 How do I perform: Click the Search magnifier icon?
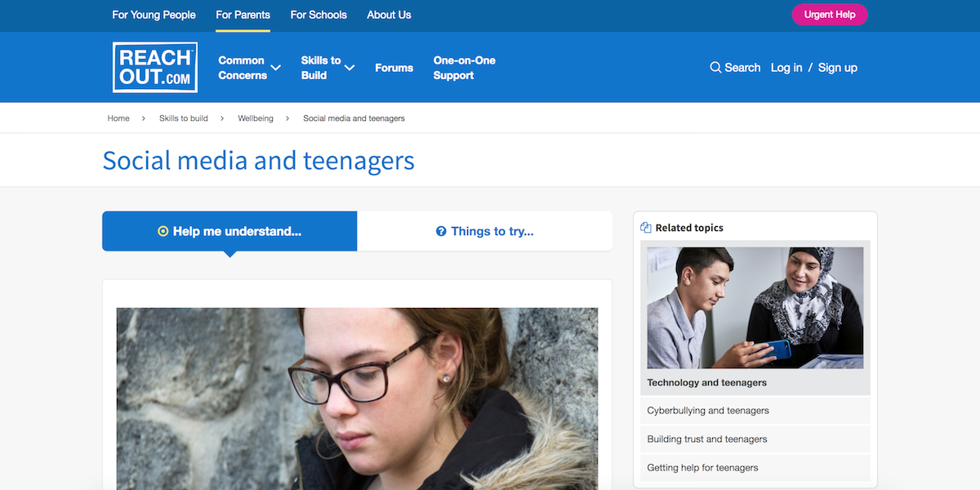pyautogui.click(x=715, y=68)
